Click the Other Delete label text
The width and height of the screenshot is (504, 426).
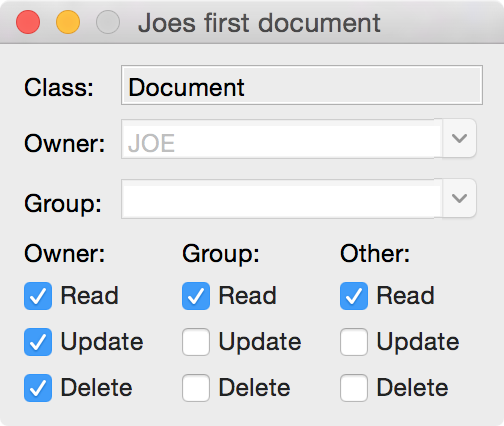(412, 387)
